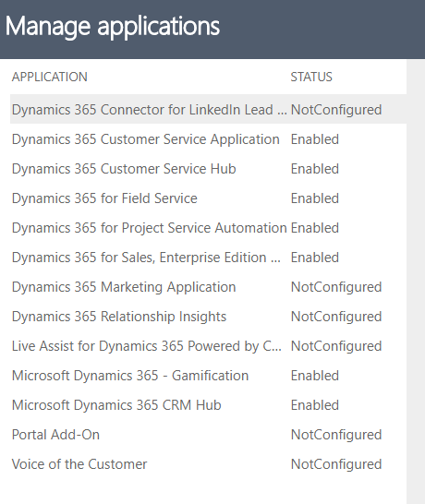Select Dynamics 365 Relationship Insights entry
Screen dimensions: 425x504
click(208, 317)
